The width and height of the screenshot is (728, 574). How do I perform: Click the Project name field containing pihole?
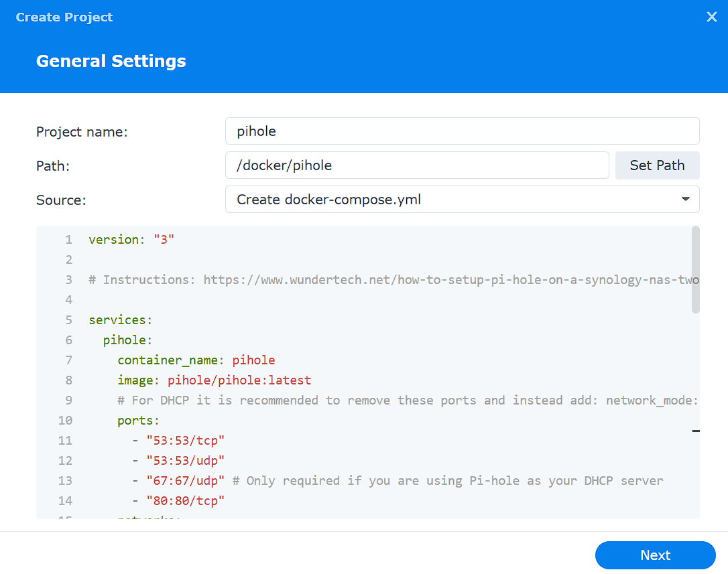point(463,131)
